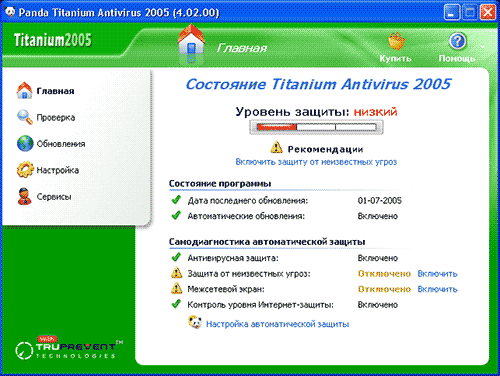Click the Дата последнего обновления label
The height and width of the screenshot is (376, 500).
(248, 201)
